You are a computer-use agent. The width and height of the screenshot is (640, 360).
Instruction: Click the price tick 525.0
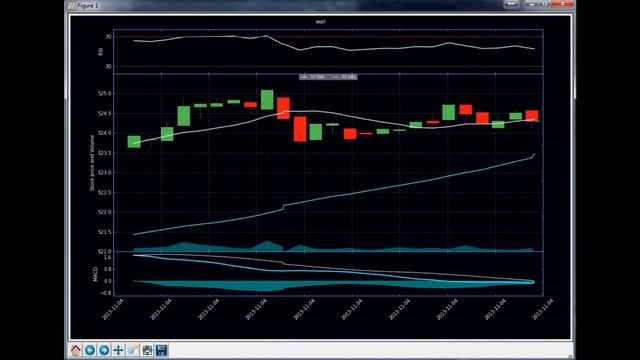pyautogui.click(x=104, y=93)
